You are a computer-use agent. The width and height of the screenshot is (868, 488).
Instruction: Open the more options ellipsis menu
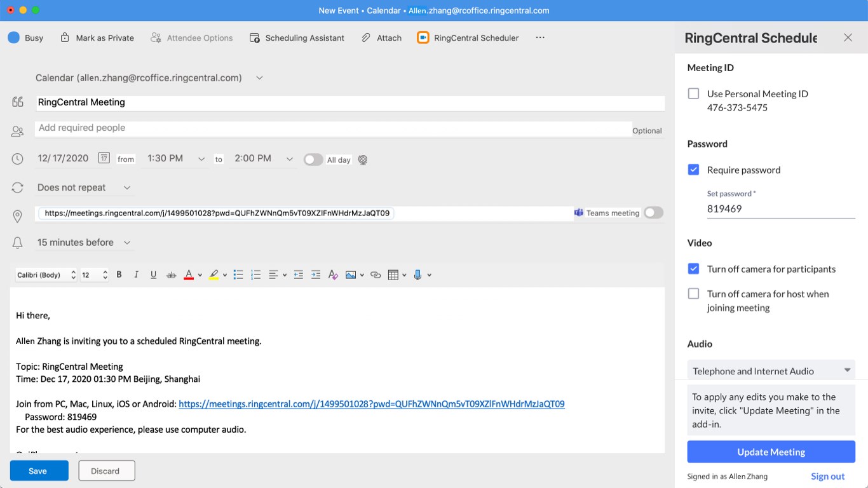(540, 37)
